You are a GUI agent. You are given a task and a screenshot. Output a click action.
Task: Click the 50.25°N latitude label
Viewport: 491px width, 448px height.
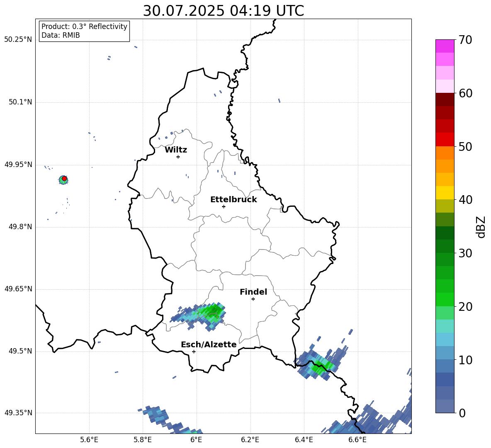(18, 40)
